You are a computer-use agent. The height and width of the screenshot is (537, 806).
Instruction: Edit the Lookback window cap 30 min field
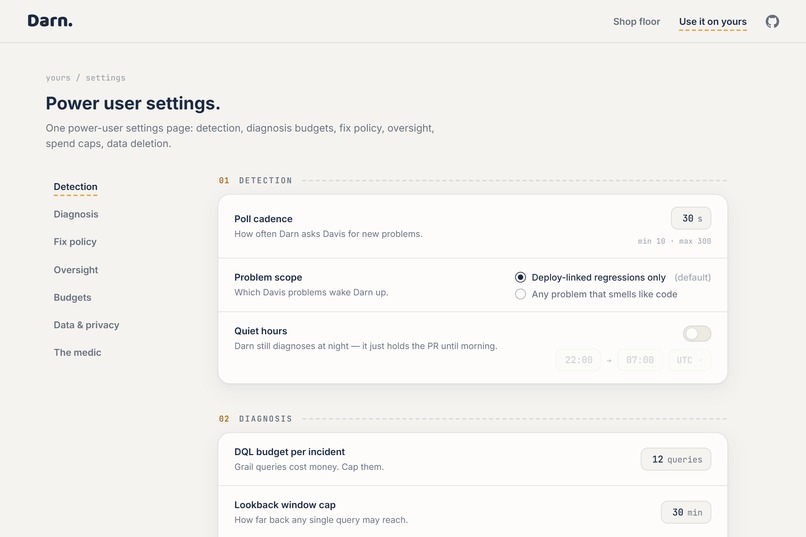tap(686, 512)
